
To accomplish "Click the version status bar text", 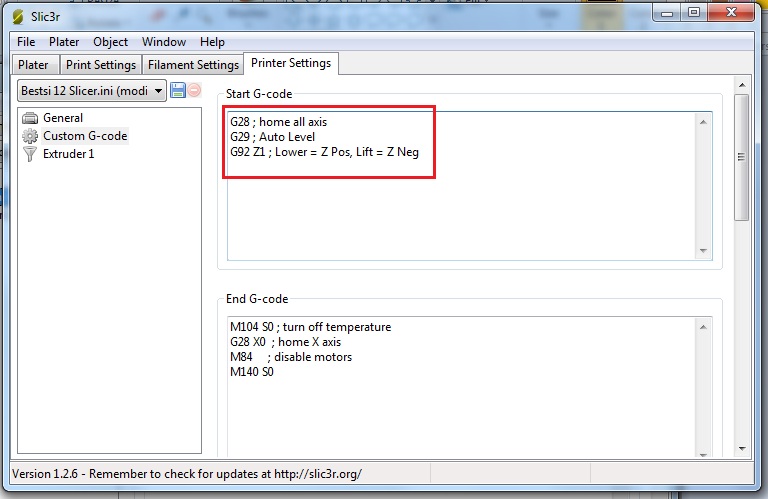I will [x=187, y=474].
